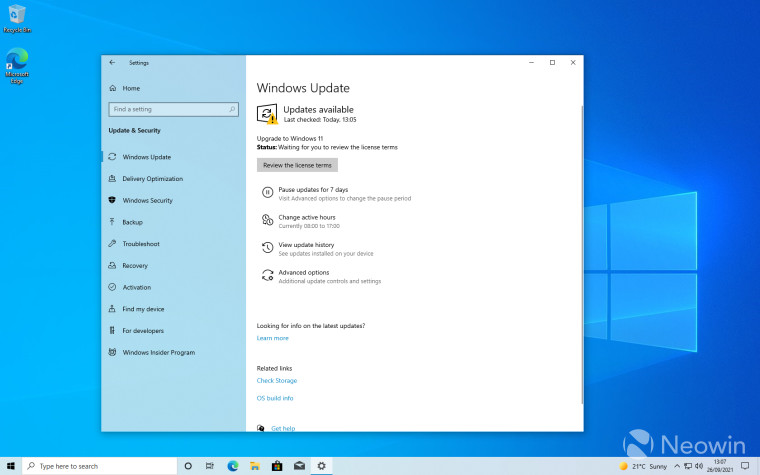Click the Find my device icon
760x475 pixels.
(112, 309)
